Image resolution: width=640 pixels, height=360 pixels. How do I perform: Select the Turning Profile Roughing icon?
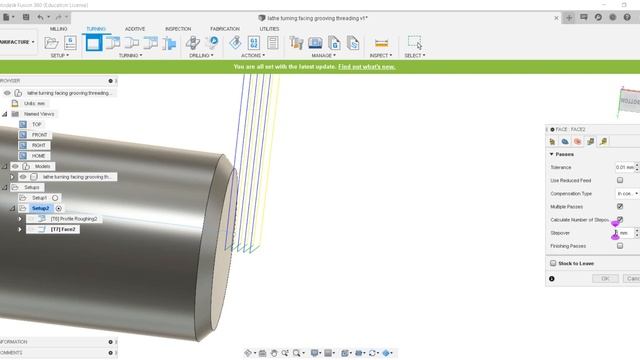click(x=113, y=43)
